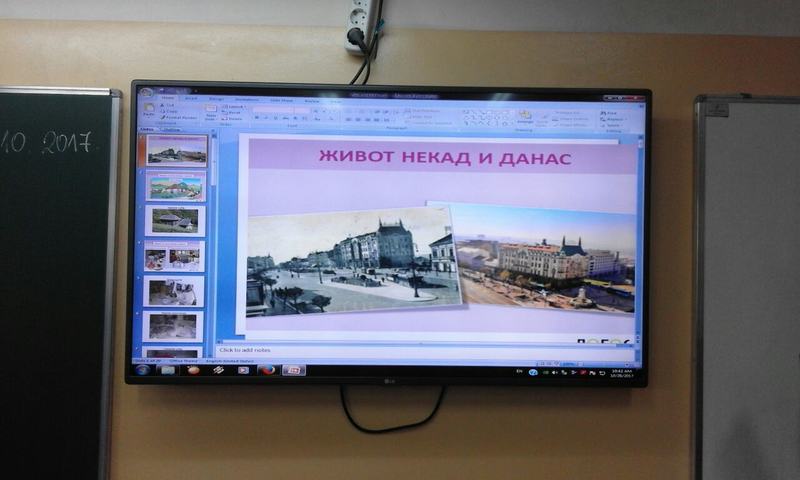Click Replace in the Editing group

click(x=612, y=119)
